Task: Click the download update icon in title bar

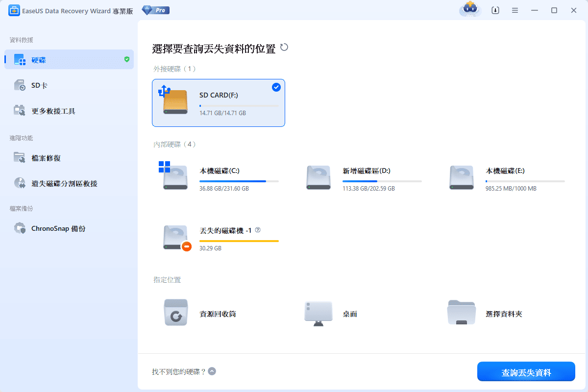Action: click(x=495, y=10)
